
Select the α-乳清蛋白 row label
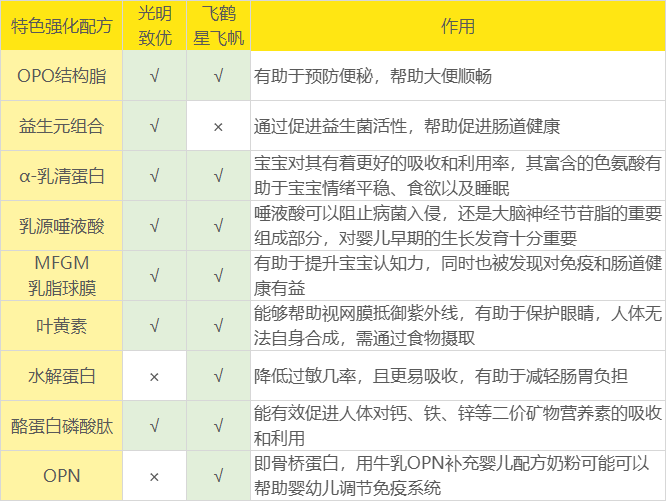(62, 176)
